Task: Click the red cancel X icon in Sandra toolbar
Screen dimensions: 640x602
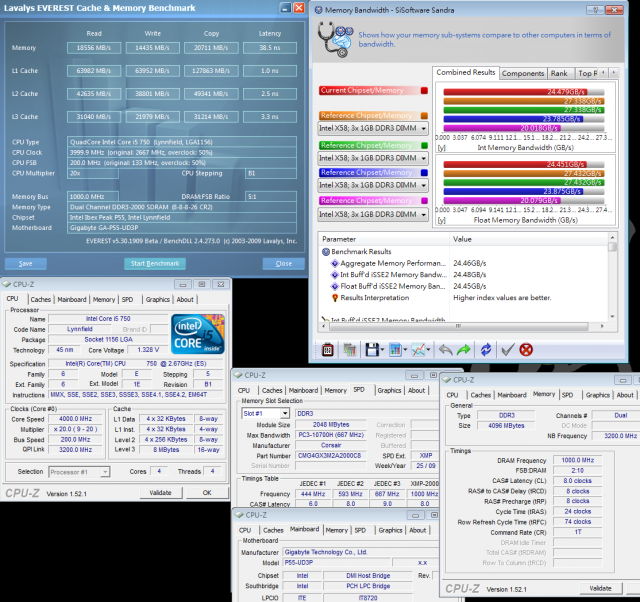Action: 526,350
